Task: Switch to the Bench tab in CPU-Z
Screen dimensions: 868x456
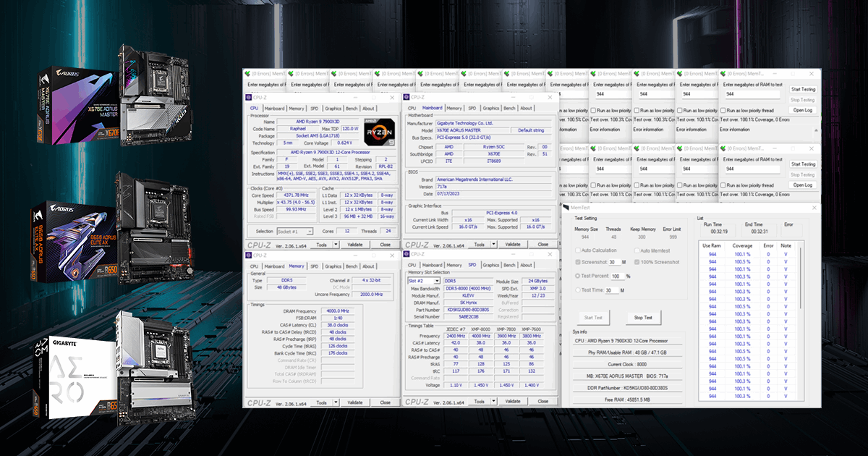Action: click(x=352, y=108)
